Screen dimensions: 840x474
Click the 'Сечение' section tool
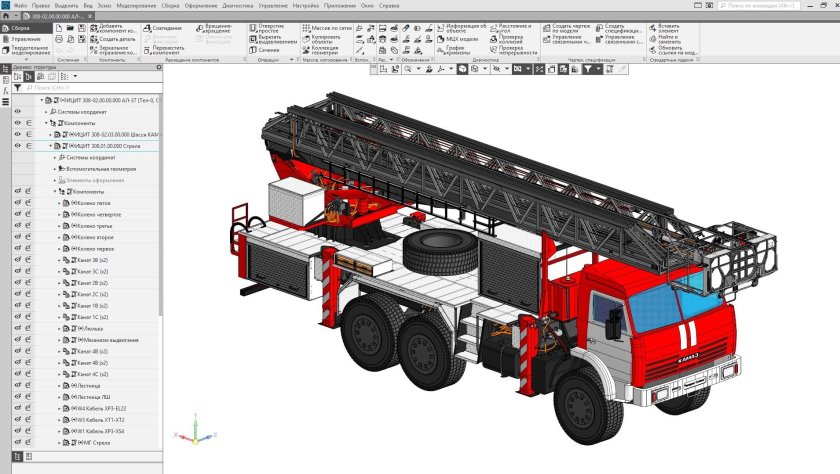click(x=264, y=50)
